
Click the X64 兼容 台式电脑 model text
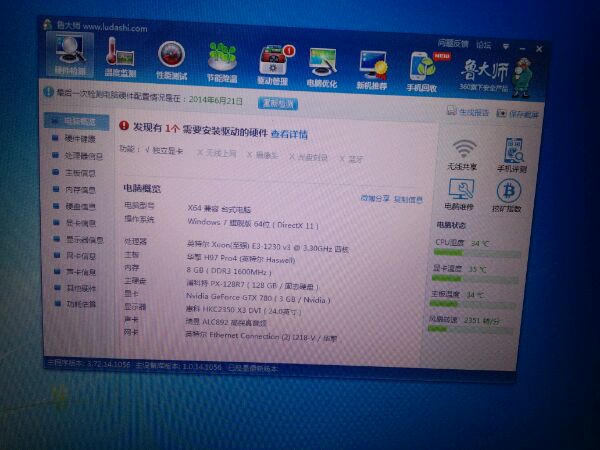pos(219,209)
